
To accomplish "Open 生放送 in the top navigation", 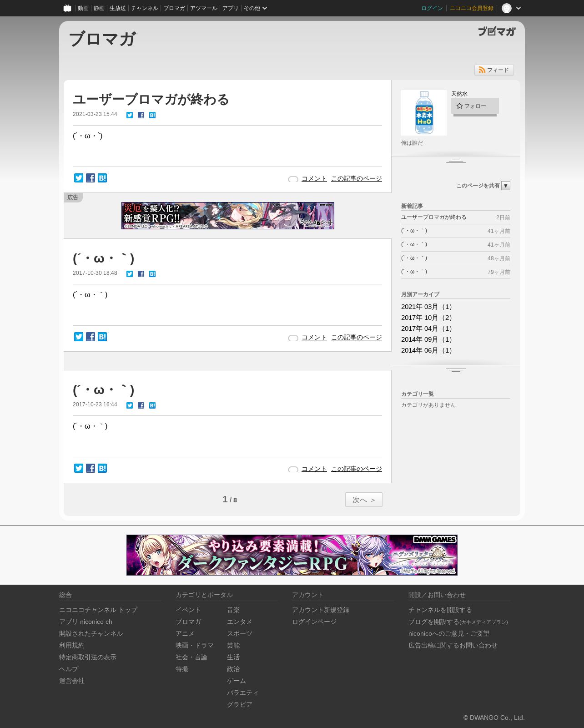I will (118, 8).
